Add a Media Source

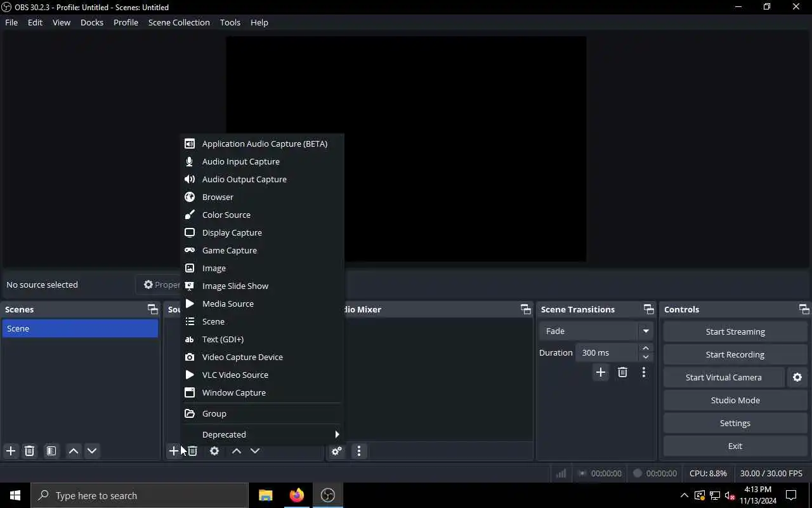[x=262, y=304]
